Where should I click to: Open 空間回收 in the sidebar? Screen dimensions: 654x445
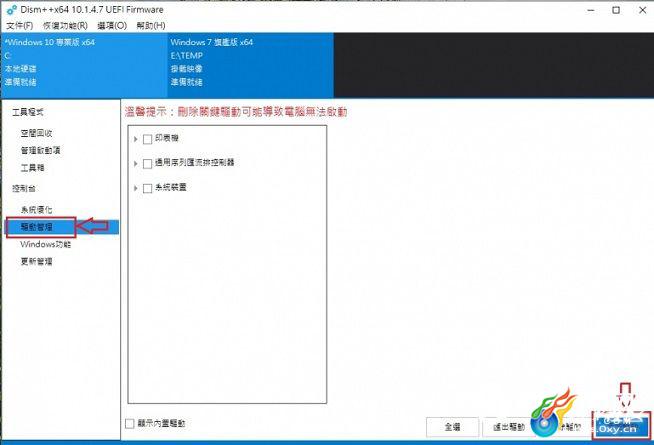coord(36,133)
